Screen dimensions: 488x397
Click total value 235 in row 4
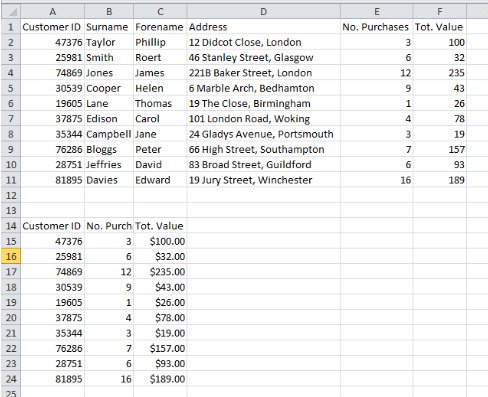(x=440, y=73)
